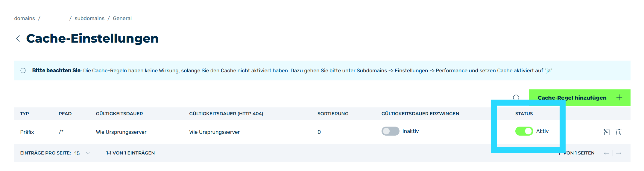
Task: Click the info icon in the notice banner
Action: (x=23, y=71)
